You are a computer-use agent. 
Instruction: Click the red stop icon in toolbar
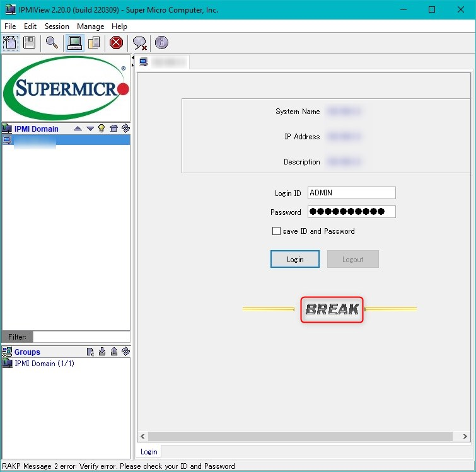pos(116,43)
